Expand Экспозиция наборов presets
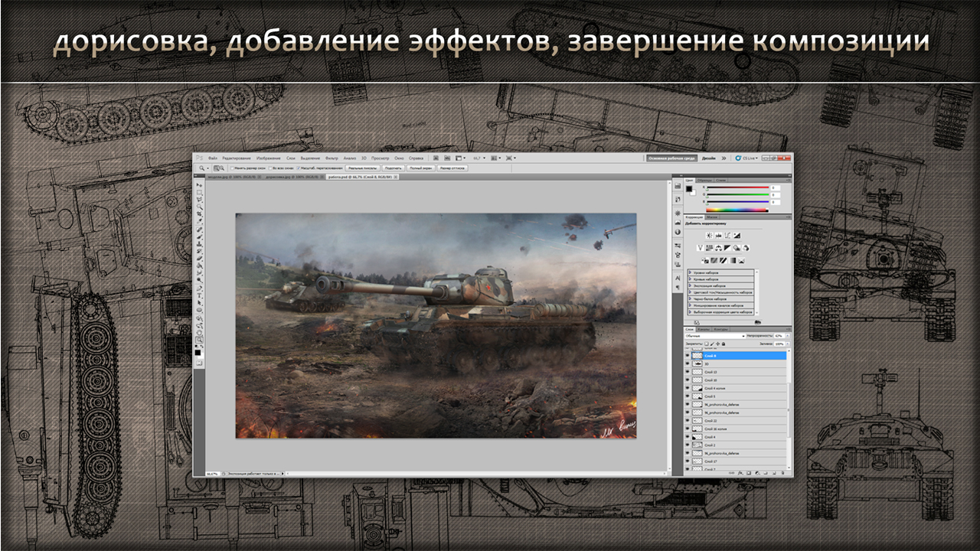Screen dimensions: 980x551 [690, 285]
